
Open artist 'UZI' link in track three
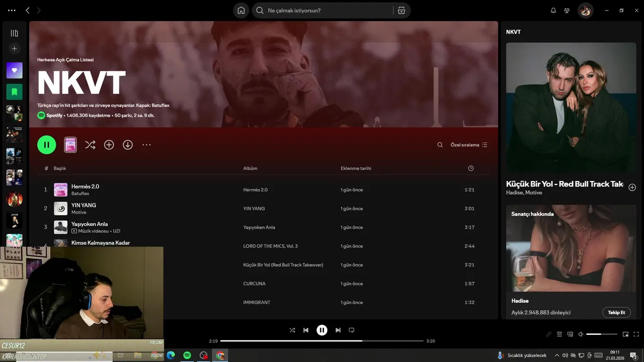pyautogui.click(x=116, y=231)
